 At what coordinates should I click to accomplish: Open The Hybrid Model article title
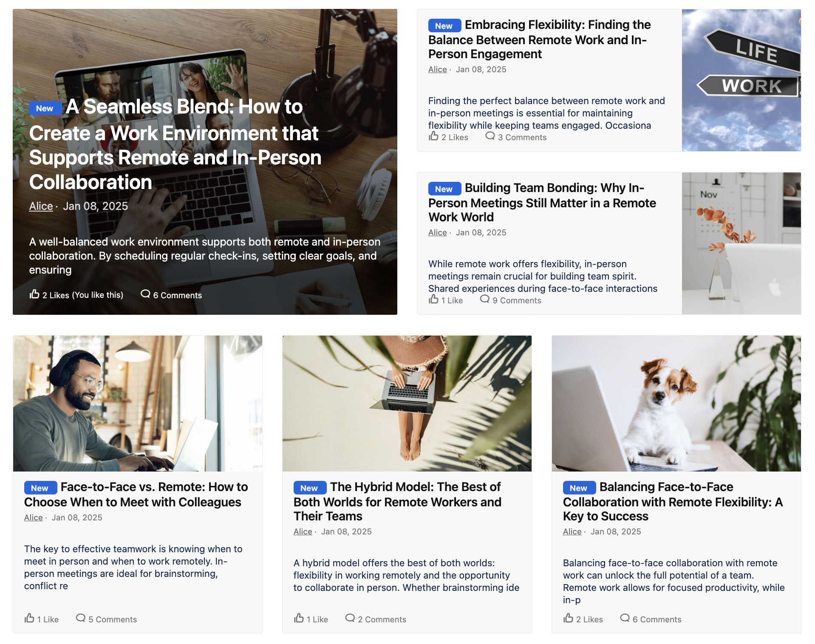pyautogui.click(x=397, y=502)
